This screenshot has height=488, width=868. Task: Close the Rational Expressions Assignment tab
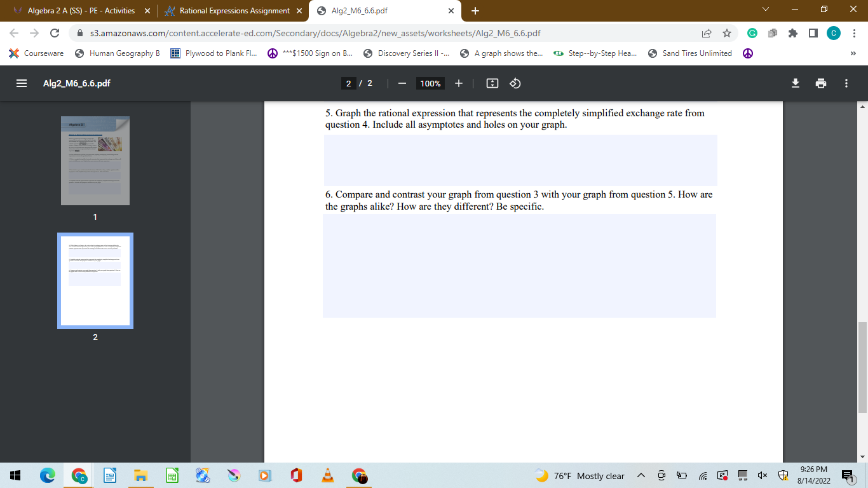[299, 11]
